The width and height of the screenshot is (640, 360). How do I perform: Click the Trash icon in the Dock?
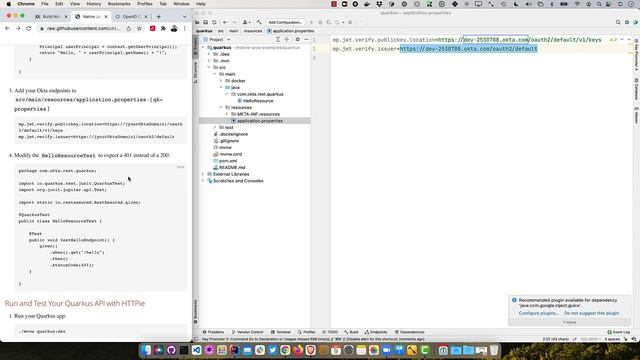pyautogui.click(x=494, y=350)
